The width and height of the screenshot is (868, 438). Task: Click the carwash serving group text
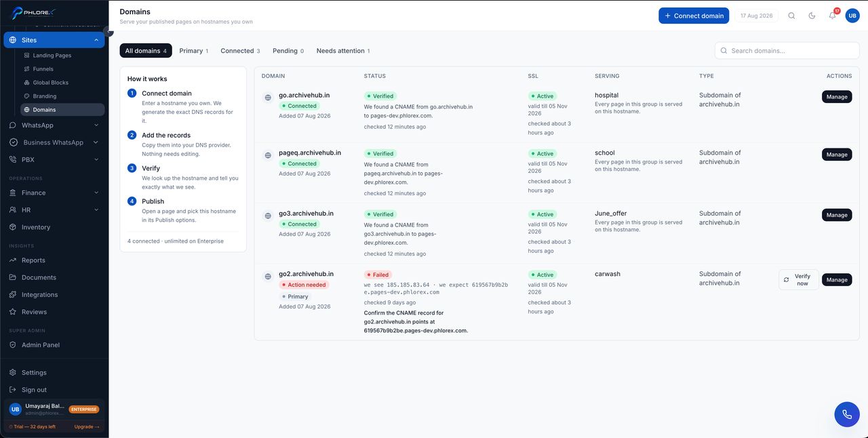pyautogui.click(x=608, y=274)
